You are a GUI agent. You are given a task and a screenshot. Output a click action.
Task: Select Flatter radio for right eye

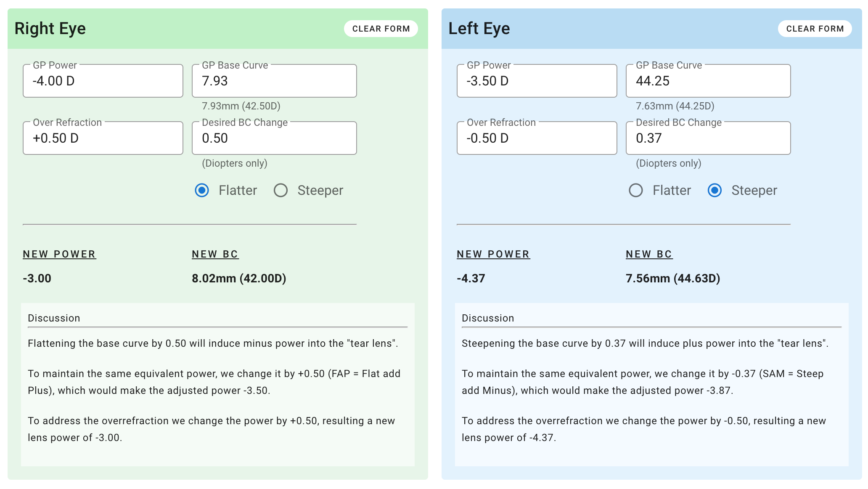coord(202,190)
